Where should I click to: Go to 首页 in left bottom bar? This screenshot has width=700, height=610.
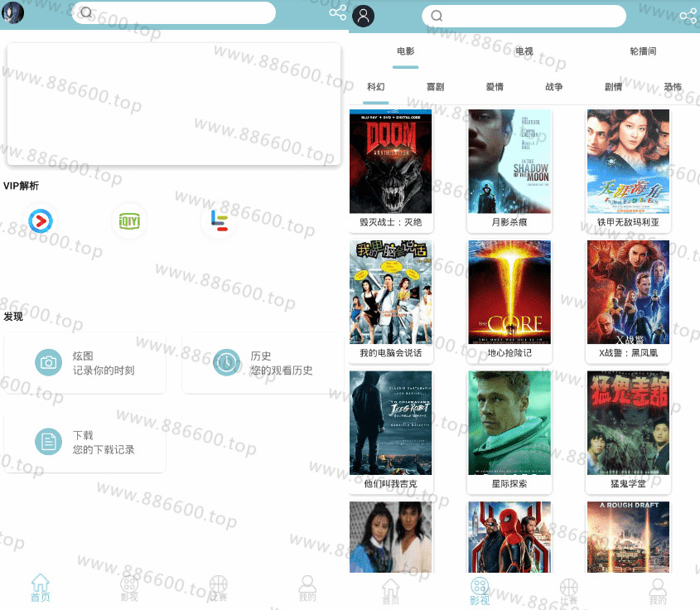click(x=41, y=588)
